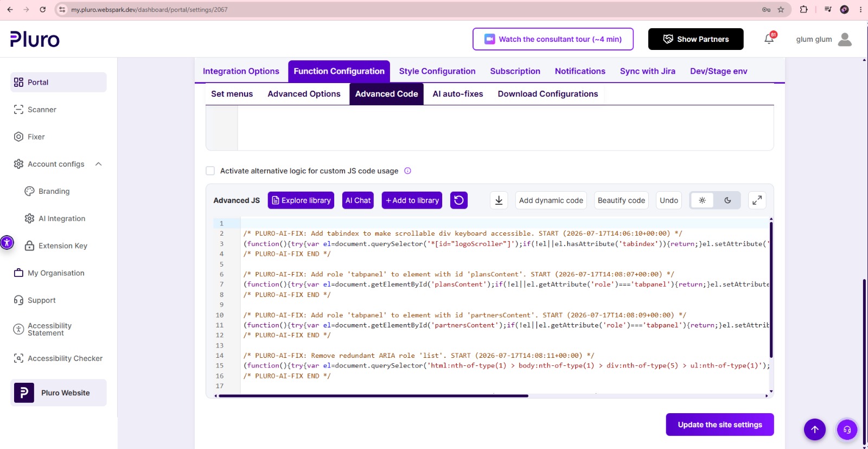The image size is (868, 449).
Task: Click the Extension Key lock icon
Action: pos(29,246)
